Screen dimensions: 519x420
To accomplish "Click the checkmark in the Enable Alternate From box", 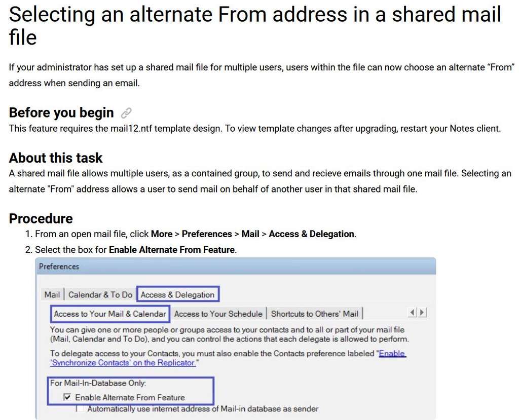I will pyautogui.click(x=67, y=397).
